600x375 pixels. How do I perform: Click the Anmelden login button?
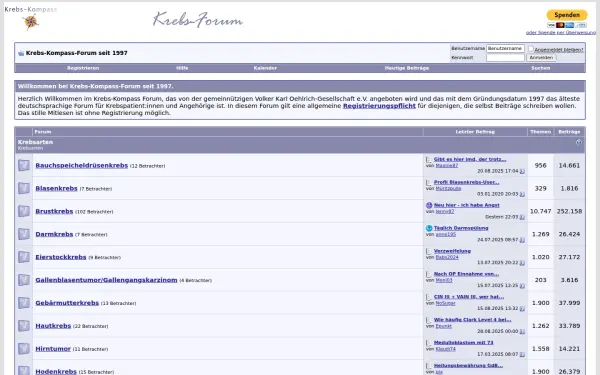pos(541,57)
